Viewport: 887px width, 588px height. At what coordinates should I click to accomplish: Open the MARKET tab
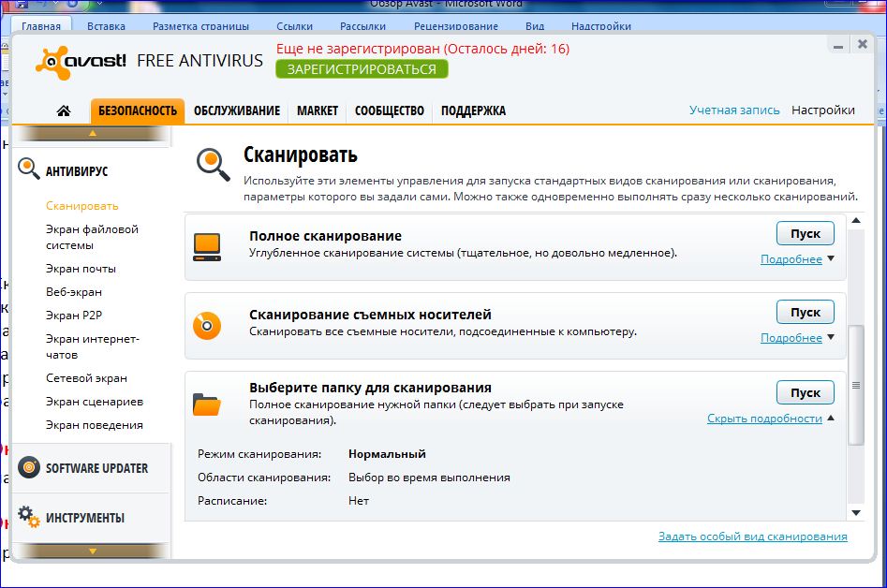(x=318, y=110)
